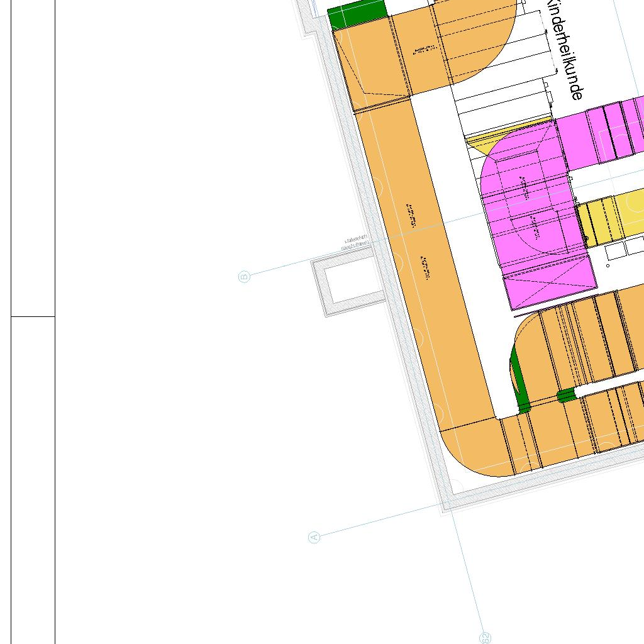Select the gray annotation text above the annex
644x644 pixels.
pos(355,244)
